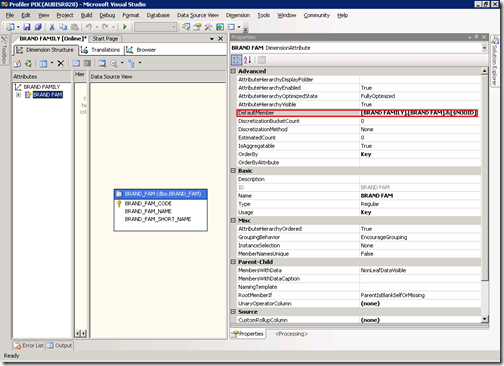Click the AttributeHierarchyVisible property row
504x366 pixels.
click(x=359, y=105)
